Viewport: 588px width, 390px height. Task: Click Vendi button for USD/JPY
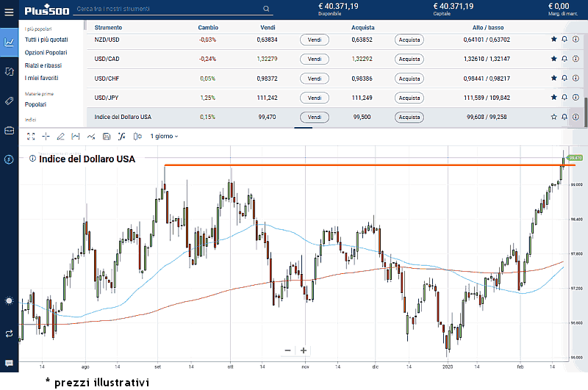click(x=314, y=98)
